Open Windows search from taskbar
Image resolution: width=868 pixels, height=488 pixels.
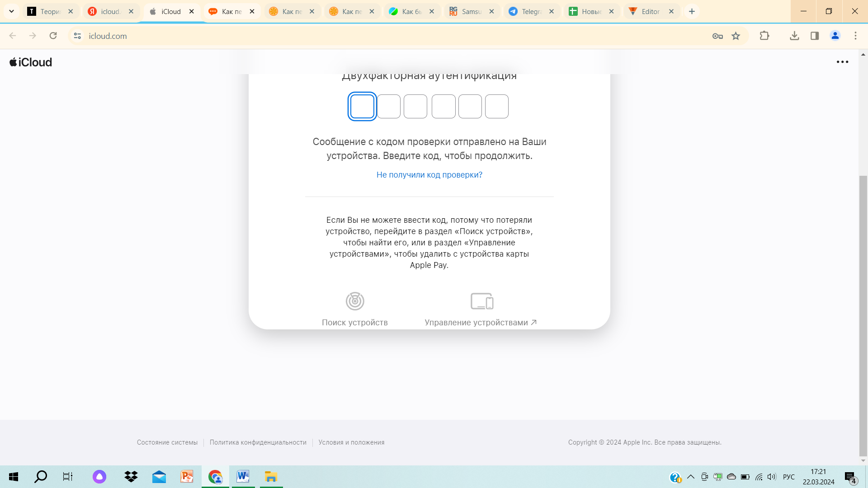41,477
